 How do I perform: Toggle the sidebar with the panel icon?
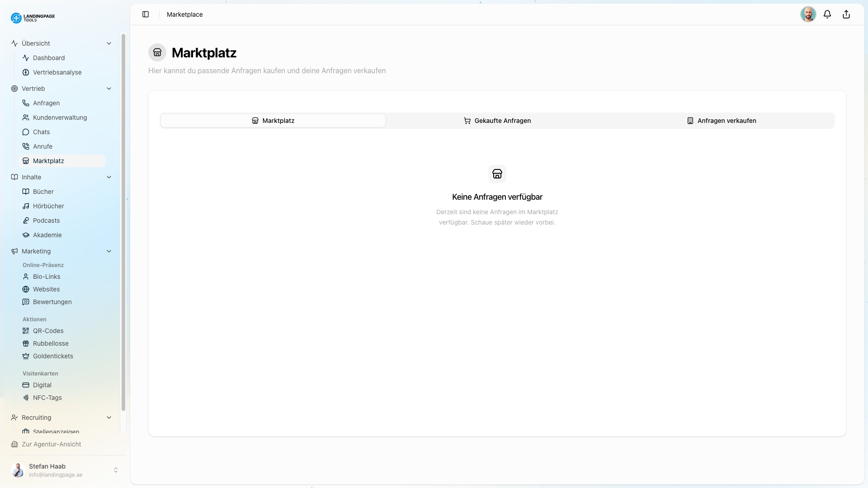[146, 14]
